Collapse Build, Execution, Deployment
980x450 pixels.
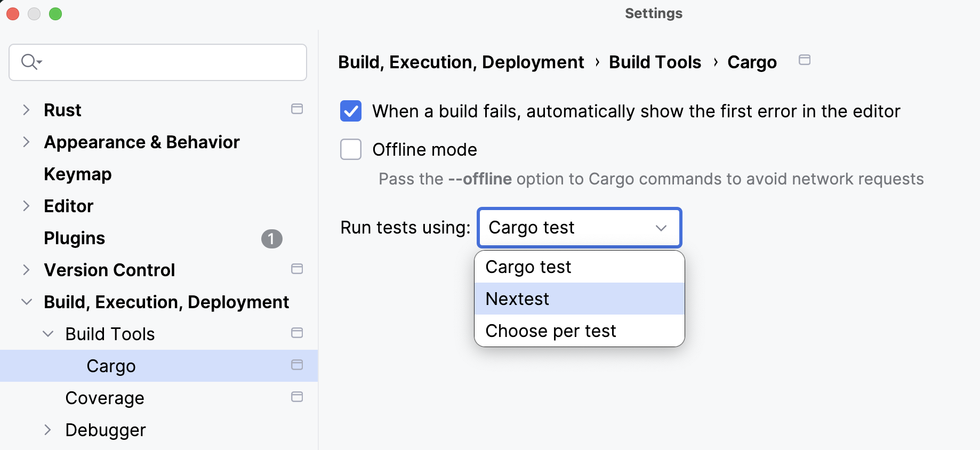coord(26,301)
